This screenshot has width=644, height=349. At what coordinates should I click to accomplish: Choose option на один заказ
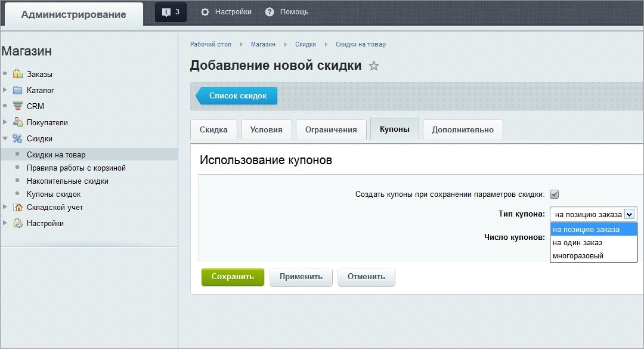click(x=593, y=243)
